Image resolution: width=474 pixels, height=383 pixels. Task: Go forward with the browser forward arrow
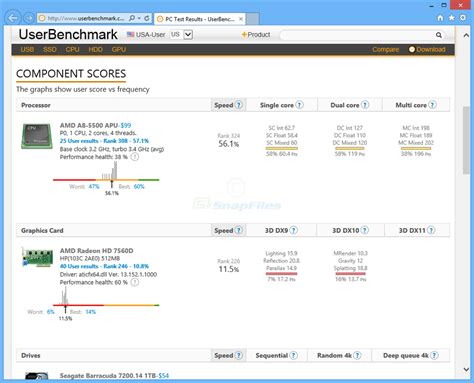click(29, 18)
